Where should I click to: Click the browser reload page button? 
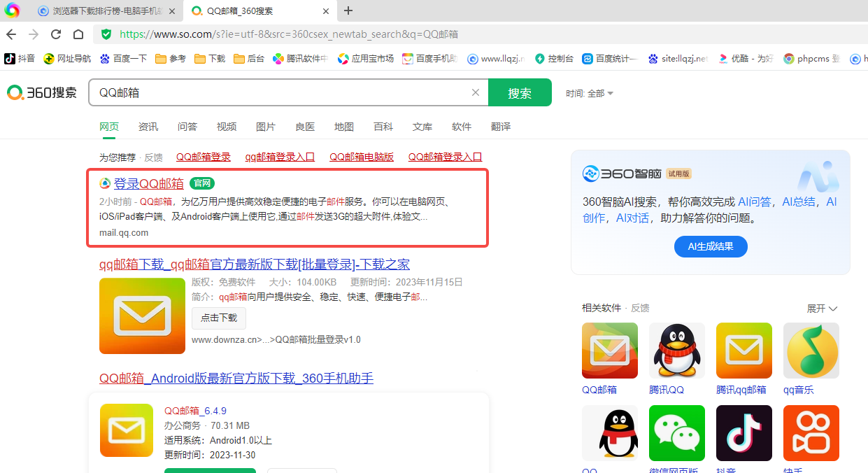click(56, 34)
